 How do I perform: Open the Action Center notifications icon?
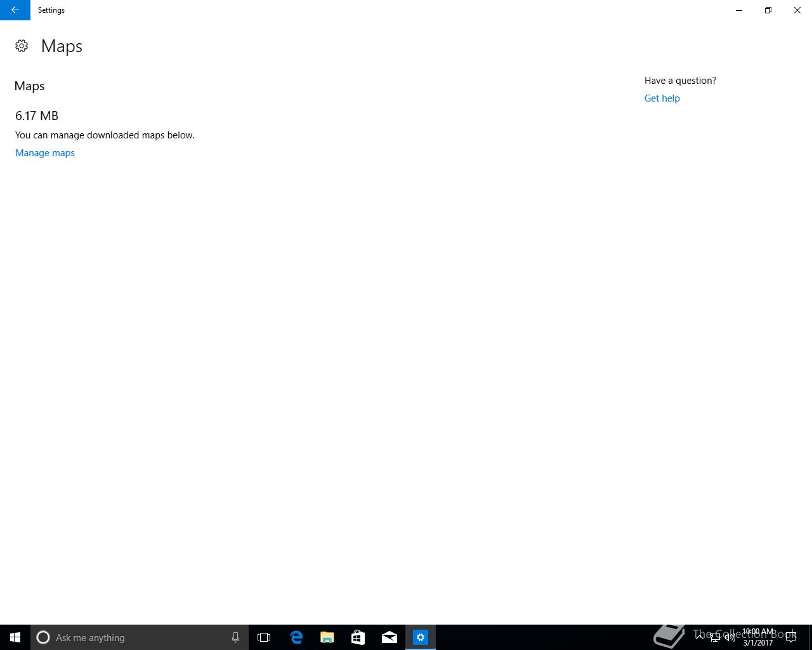(x=791, y=637)
